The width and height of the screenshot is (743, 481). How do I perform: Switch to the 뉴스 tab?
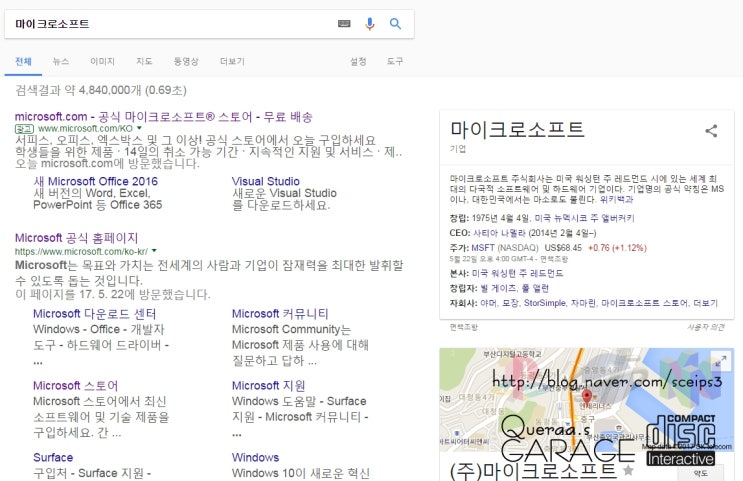tap(61, 62)
